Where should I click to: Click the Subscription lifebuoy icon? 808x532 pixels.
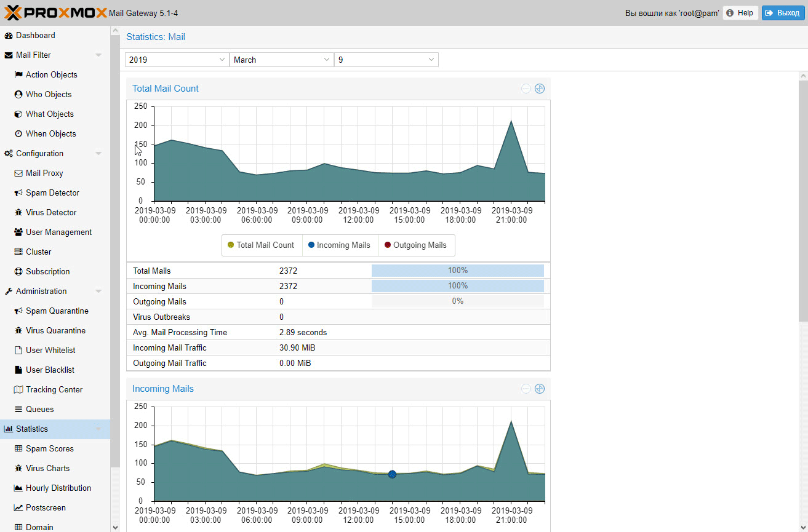click(x=18, y=271)
